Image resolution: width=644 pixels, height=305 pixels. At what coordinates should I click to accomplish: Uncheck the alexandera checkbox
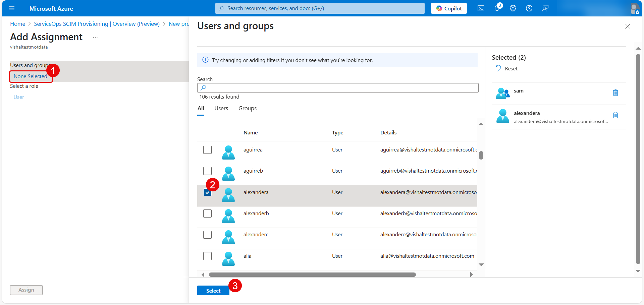pyautogui.click(x=207, y=192)
